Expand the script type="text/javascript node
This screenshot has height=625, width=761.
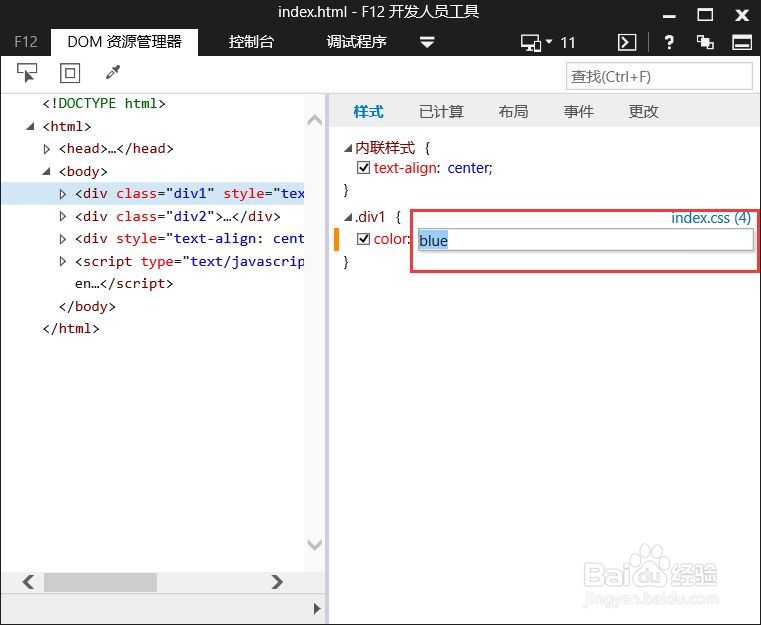pyautogui.click(x=63, y=262)
